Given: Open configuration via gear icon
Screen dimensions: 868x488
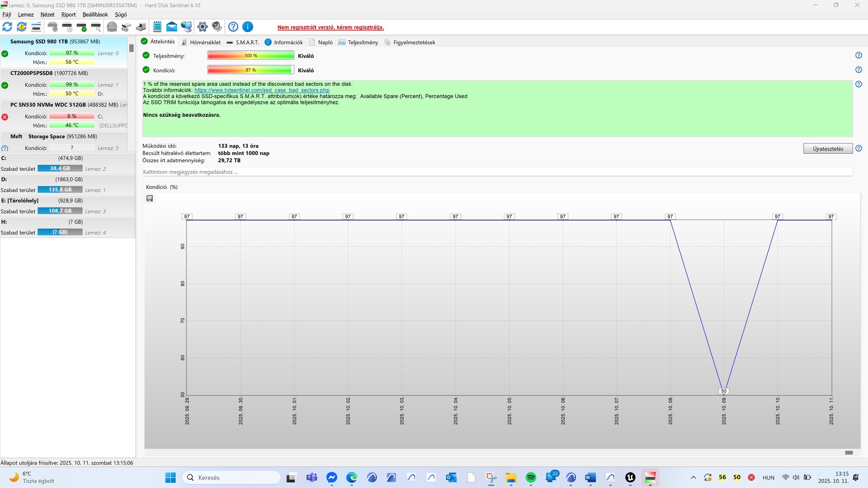Looking at the screenshot, I should (202, 27).
